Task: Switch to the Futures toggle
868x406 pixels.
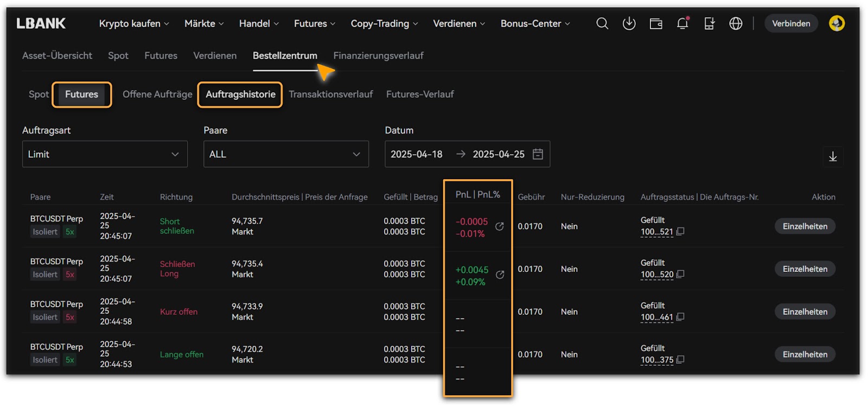Action: [82, 94]
